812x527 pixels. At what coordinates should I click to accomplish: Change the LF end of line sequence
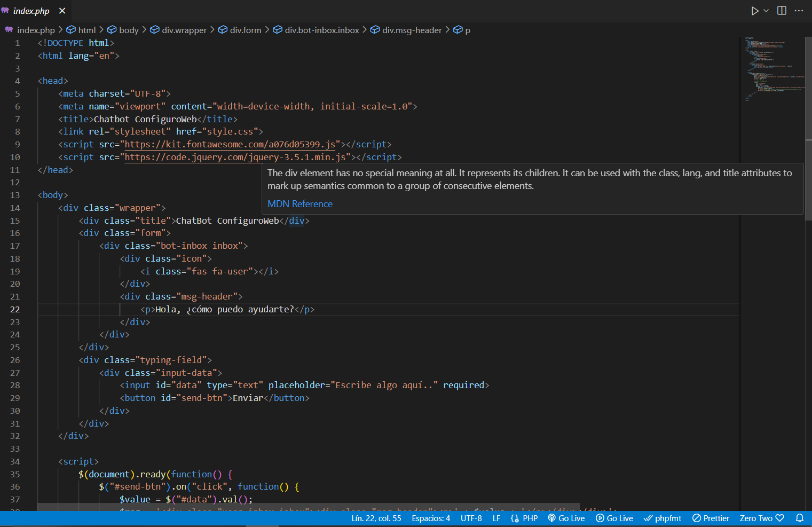tap(496, 518)
